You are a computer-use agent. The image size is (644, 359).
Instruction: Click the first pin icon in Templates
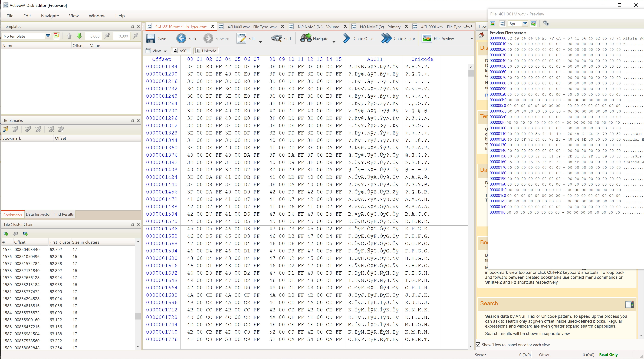tap(107, 36)
